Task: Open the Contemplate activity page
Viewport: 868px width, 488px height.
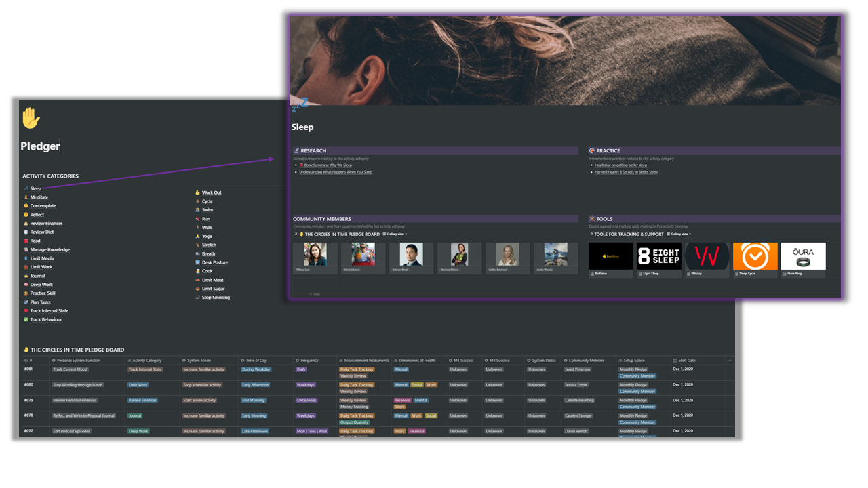Action: pyautogui.click(x=43, y=206)
